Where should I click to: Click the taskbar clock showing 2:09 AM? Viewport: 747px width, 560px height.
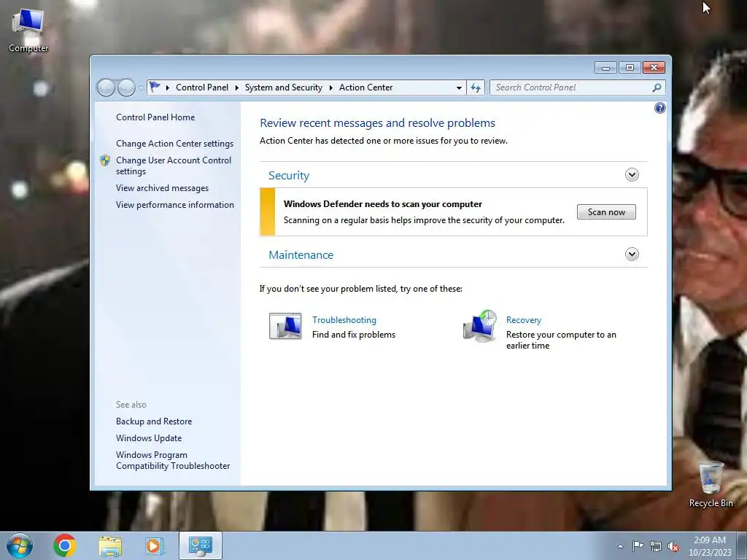(710, 546)
